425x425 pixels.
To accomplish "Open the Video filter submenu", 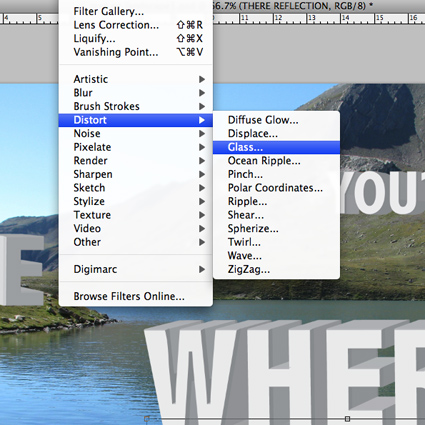I will click(x=136, y=229).
